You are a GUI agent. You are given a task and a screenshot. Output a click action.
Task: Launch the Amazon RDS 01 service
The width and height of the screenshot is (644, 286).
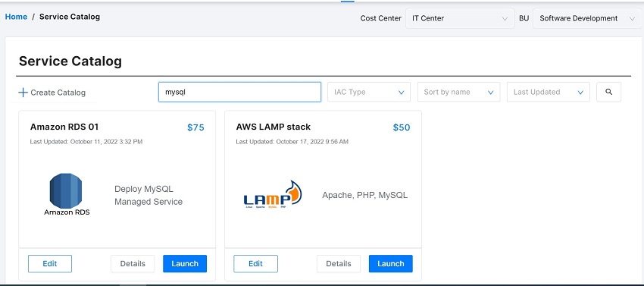[x=185, y=264]
